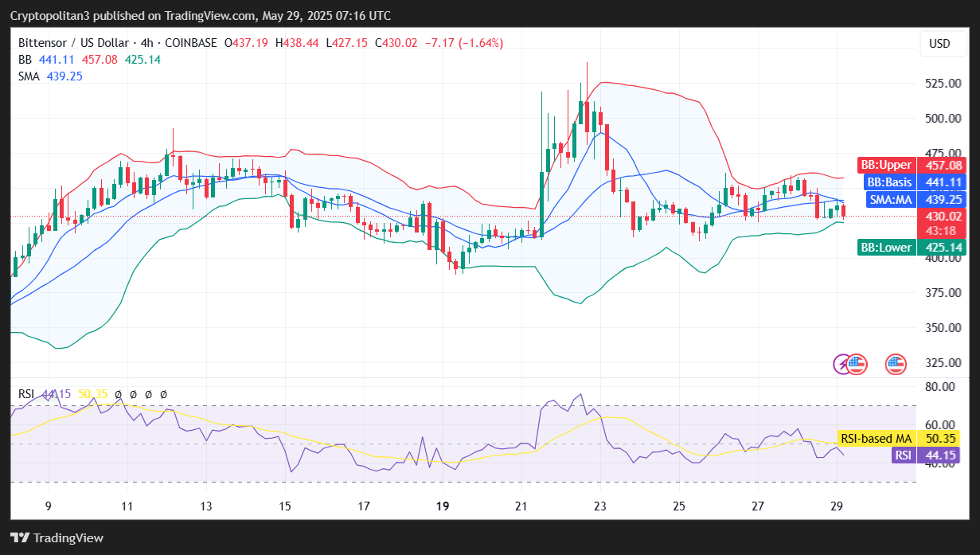Click date label 9 on time axis
The width and height of the screenshot is (980, 555).
[x=49, y=506]
